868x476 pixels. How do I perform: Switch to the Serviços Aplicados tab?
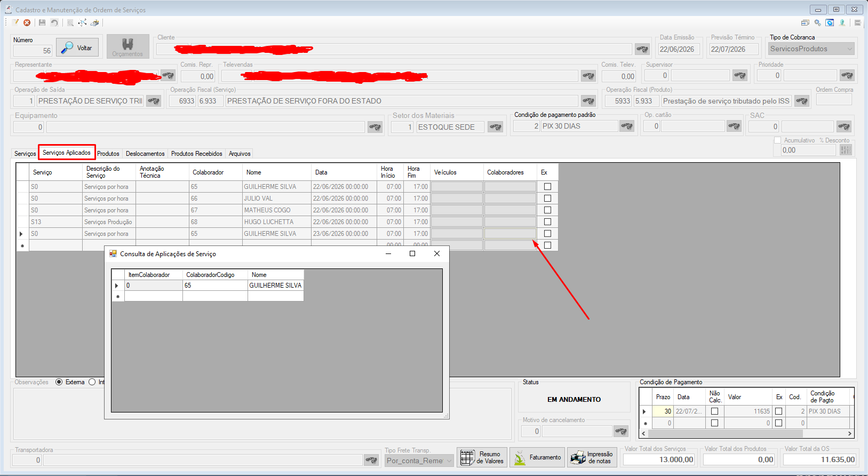(67, 153)
